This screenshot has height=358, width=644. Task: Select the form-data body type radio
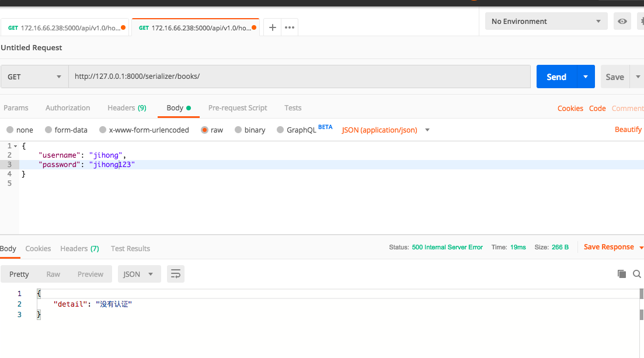(48, 130)
